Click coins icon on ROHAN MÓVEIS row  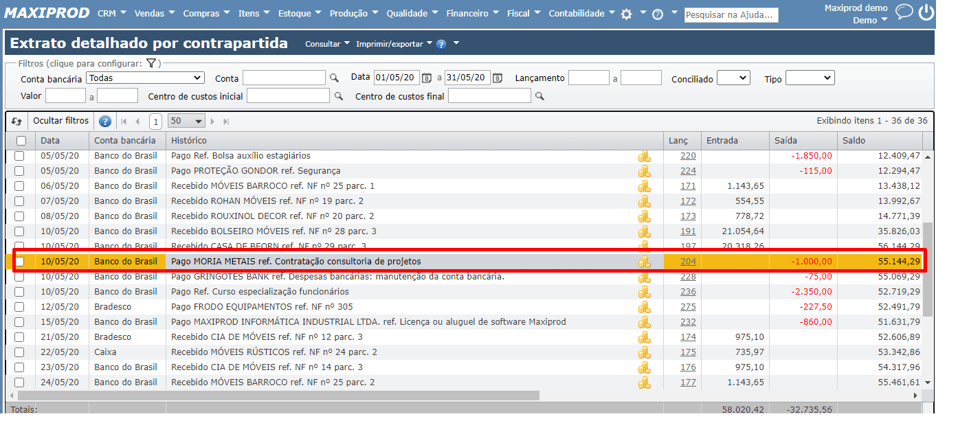point(645,201)
